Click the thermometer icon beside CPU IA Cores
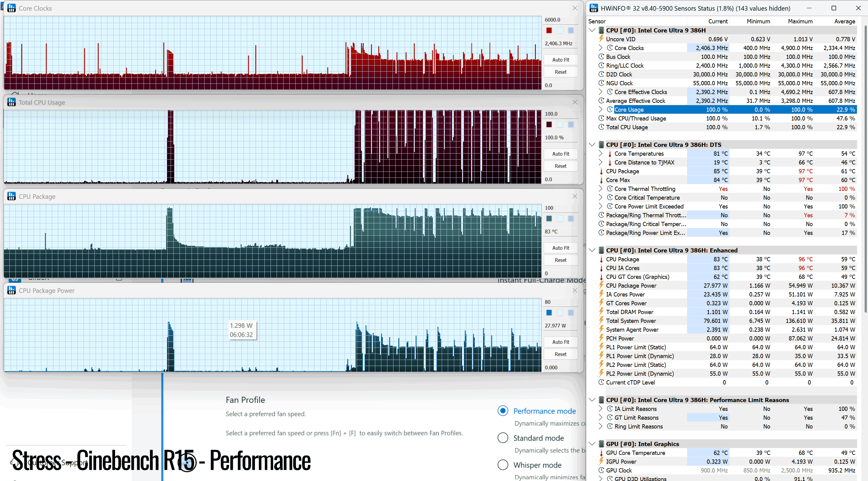 (x=601, y=268)
